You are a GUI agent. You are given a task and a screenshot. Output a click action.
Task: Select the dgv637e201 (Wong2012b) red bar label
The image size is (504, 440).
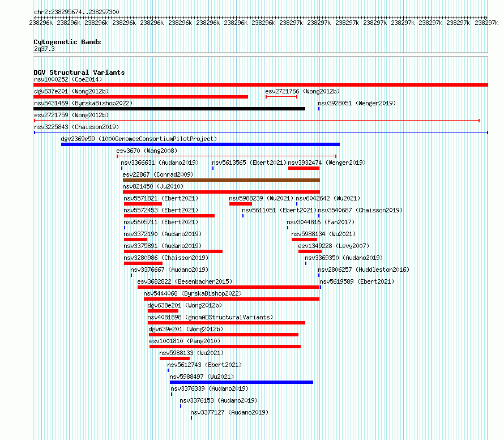pos(71,91)
